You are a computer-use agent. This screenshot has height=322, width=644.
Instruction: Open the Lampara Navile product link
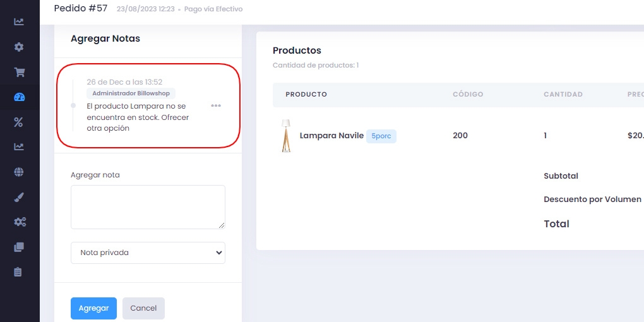331,136
